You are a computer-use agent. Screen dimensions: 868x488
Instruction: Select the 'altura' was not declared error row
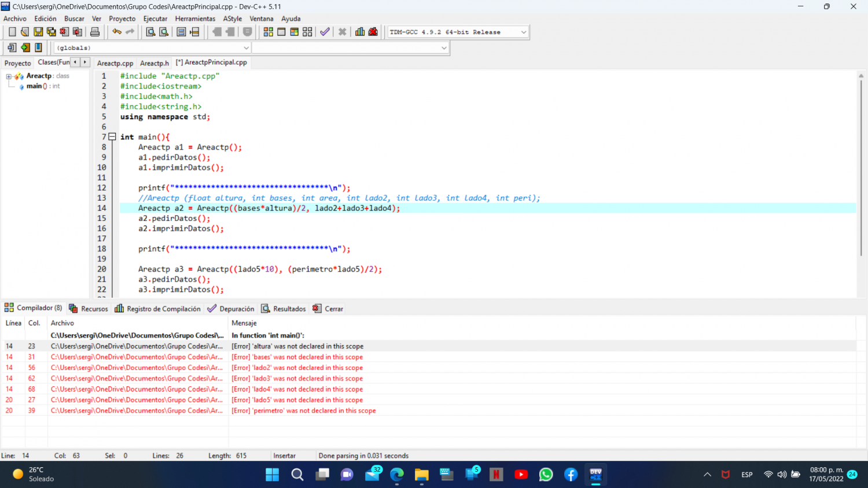point(429,346)
